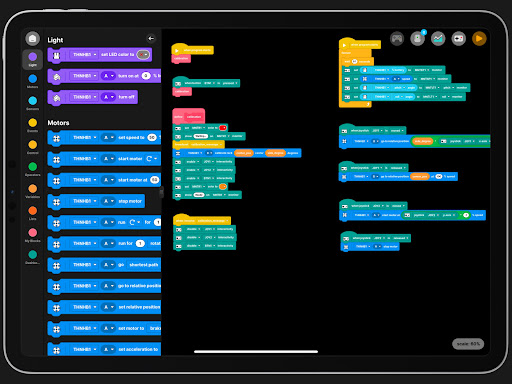Screen dimensions: 512x384
Task: Click 'Light' palette section heading
Action: point(55,40)
